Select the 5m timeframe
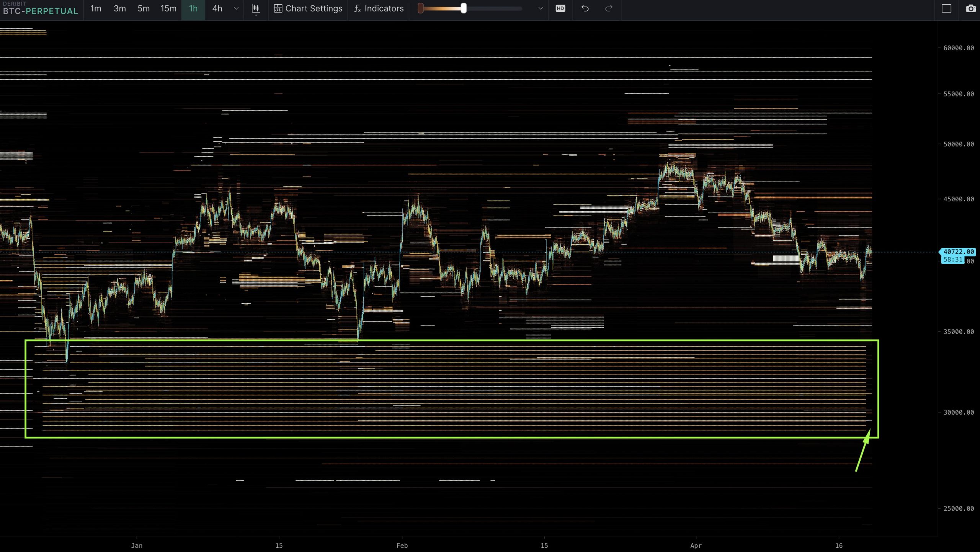The image size is (980, 552). pyautogui.click(x=144, y=8)
